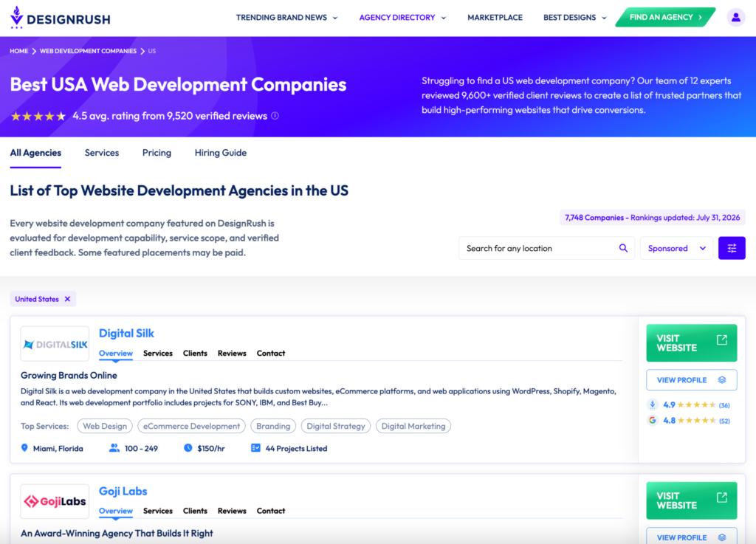Switch to the Pricing tab

pos(157,153)
